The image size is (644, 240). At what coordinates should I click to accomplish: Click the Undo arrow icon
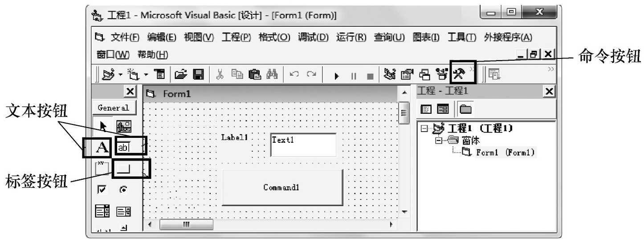tap(294, 75)
